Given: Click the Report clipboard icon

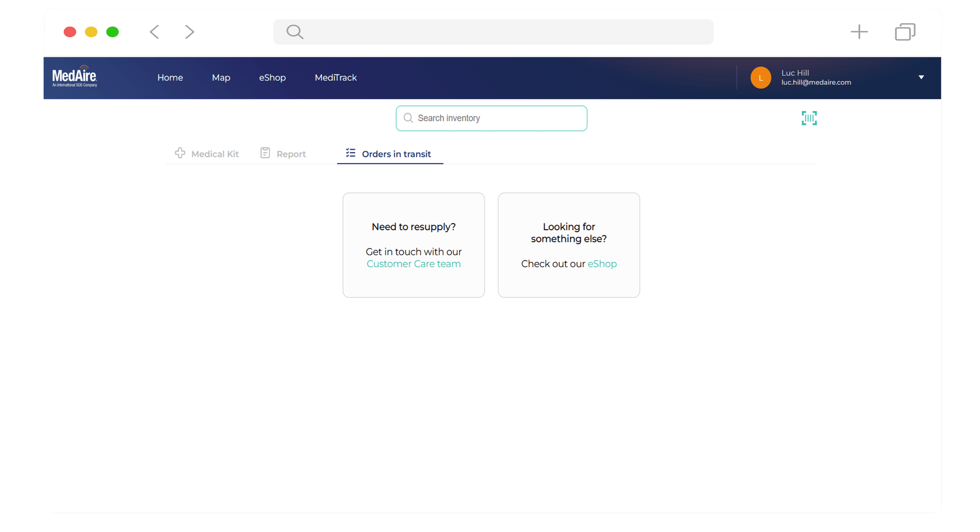Looking at the screenshot, I should pyautogui.click(x=265, y=153).
